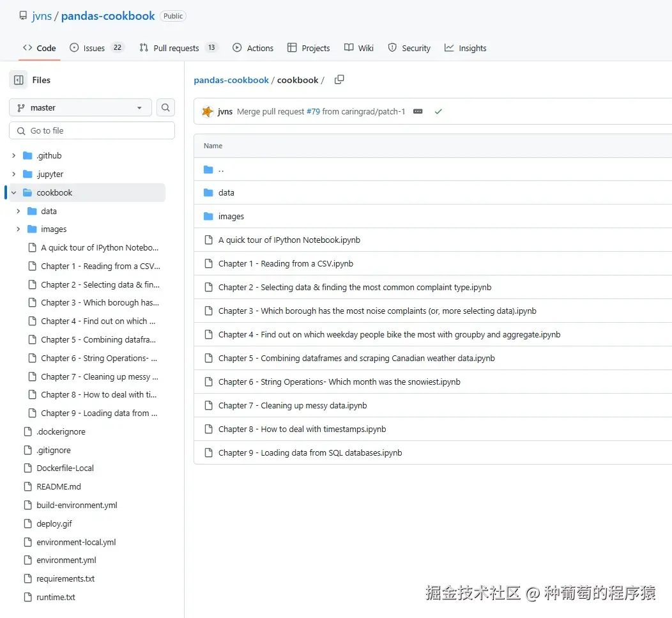Expand the images subfolder chevron in tree

tap(18, 229)
